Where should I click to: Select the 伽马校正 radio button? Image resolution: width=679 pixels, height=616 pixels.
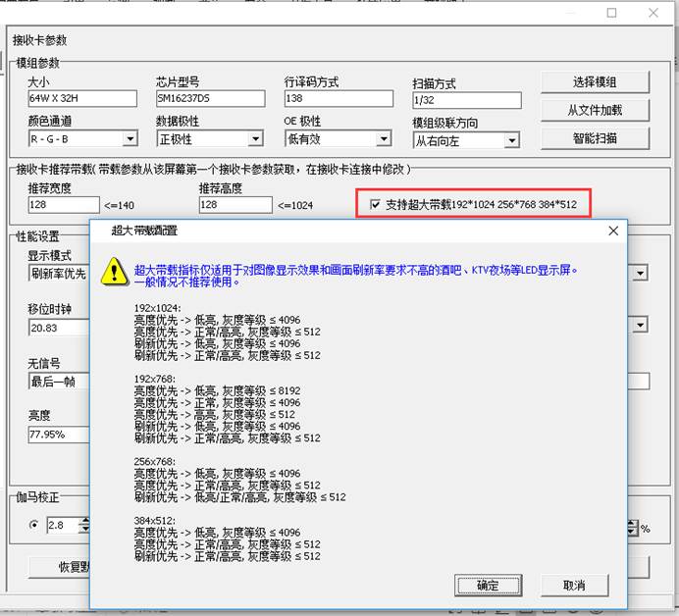click(x=34, y=526)
